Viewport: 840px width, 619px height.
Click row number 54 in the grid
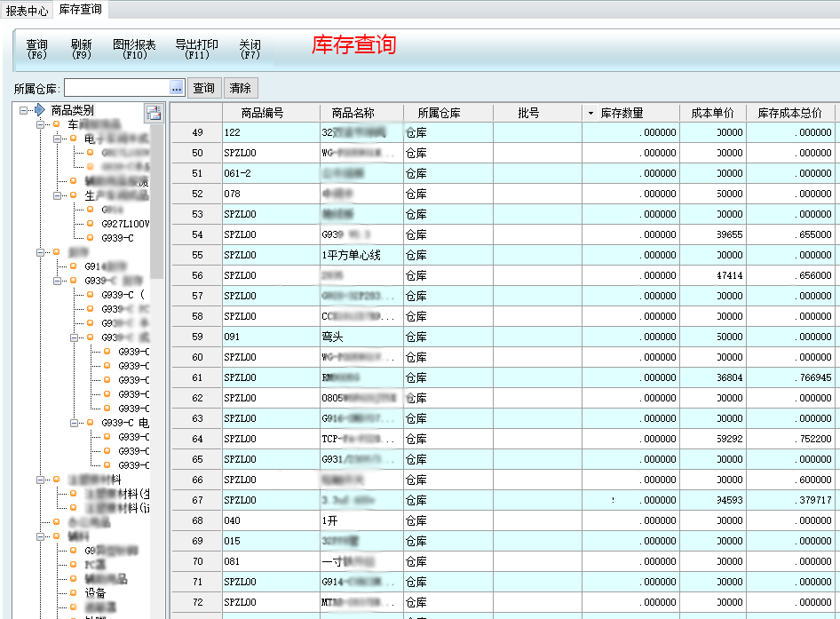point(197,234)
